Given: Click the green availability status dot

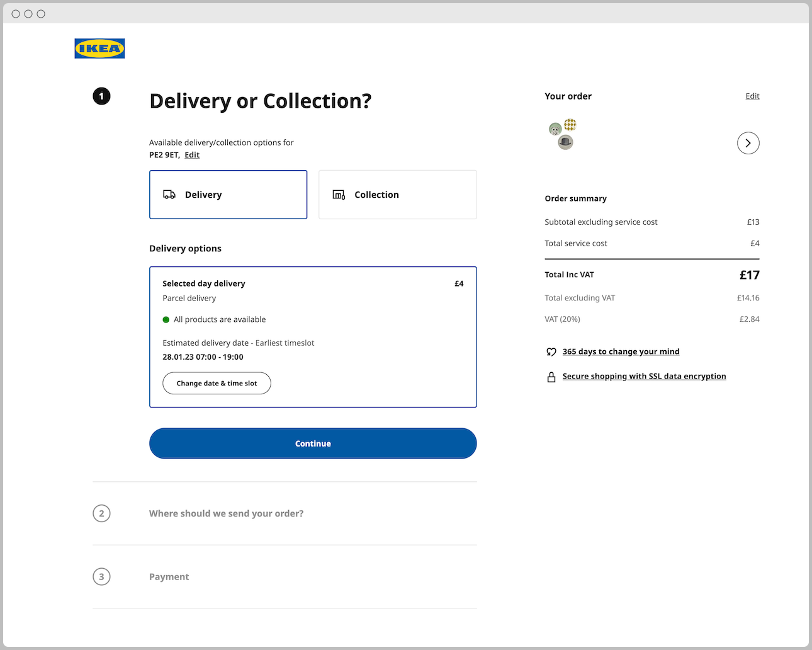Looking at the screenshot, I should coord(166,319).
